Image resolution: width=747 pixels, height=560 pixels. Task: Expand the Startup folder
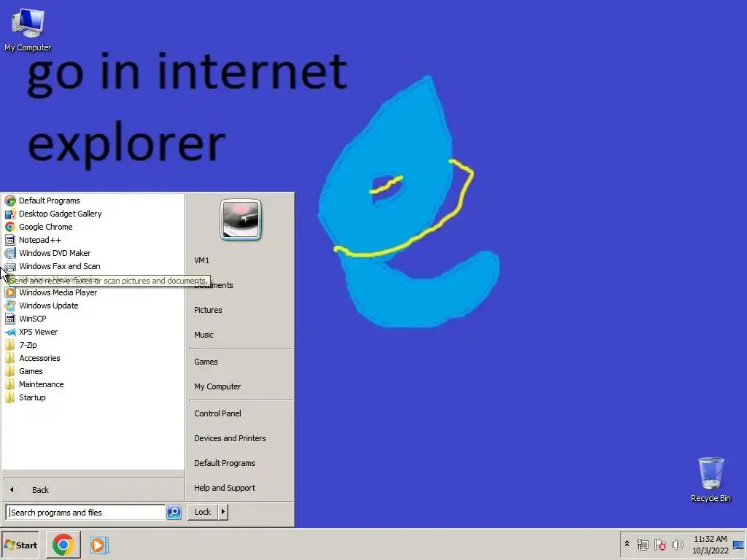93,397
